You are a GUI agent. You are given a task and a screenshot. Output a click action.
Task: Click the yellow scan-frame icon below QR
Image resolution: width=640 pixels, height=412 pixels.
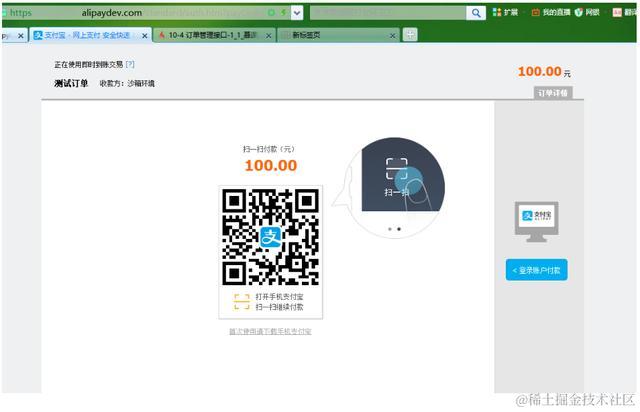[241, 302]
